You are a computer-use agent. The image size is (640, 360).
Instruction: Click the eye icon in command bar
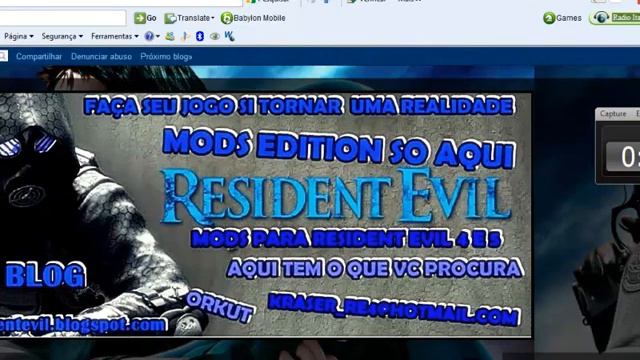pos(215,36)
